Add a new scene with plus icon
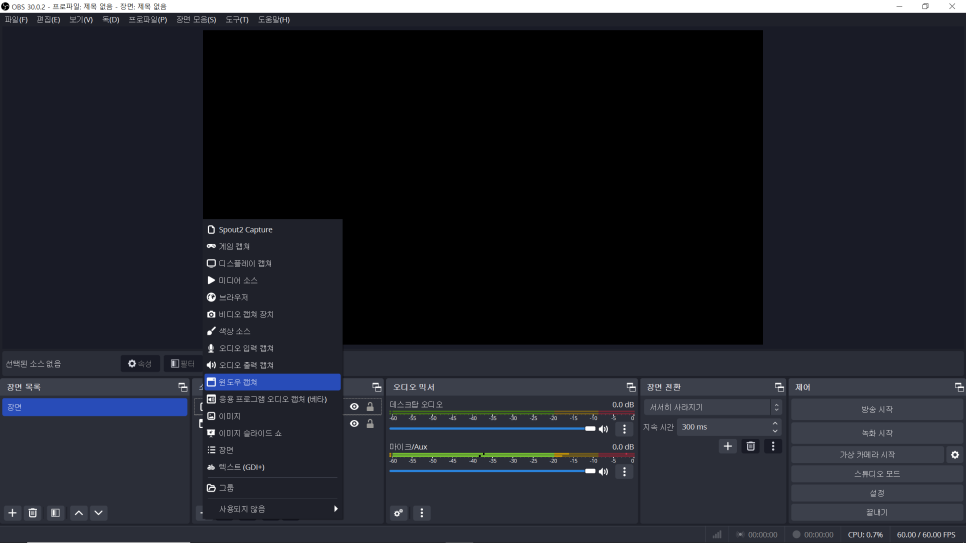966x543 pixels. (12, 513)
